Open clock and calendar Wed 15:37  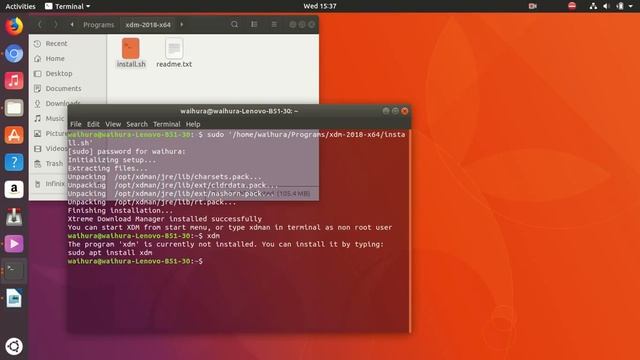coord(320,6)
